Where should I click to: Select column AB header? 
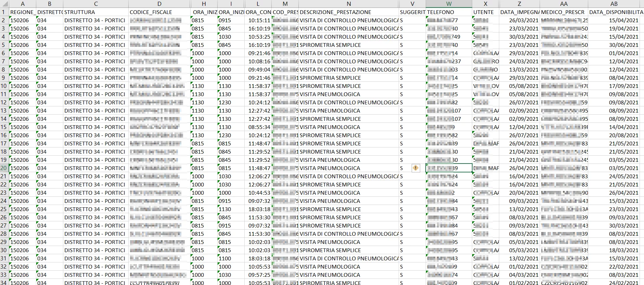coord(614,4)
